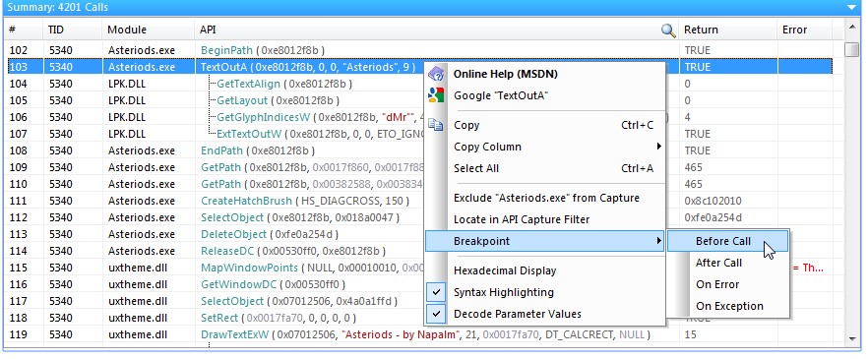Sort by the # column header
This screenshot has width=868, height=359.
pos(24,30)
